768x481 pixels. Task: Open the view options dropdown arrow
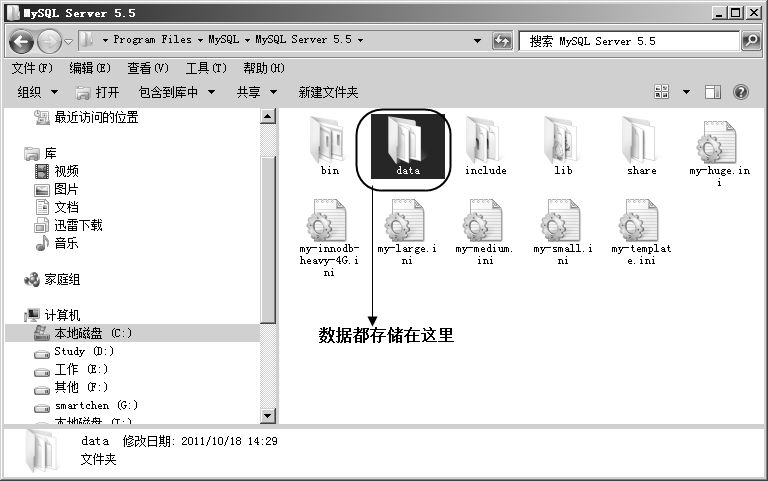coord(686,92)
